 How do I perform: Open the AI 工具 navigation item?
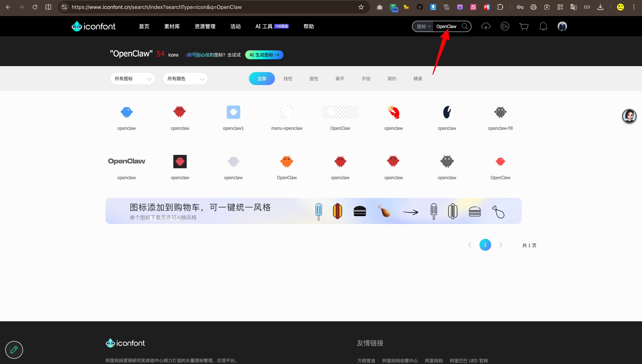tap(272, 26)
